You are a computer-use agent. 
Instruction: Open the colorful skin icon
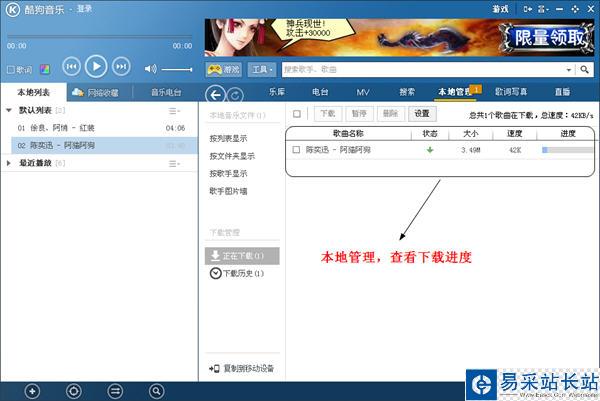(45, 70)
